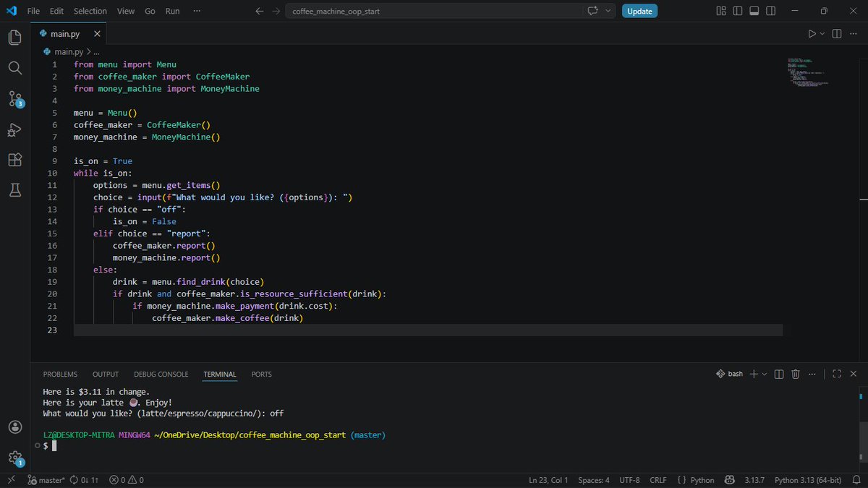Click the blue Update button
This screenshot has height=488, width=868.
click(x=639, y=11)
